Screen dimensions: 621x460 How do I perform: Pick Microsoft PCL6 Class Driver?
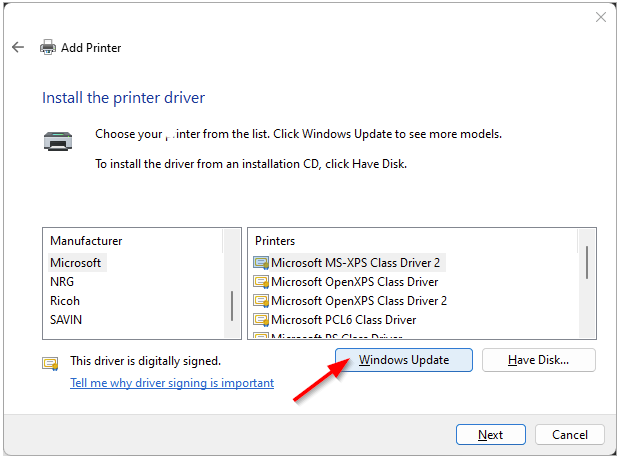click(x=343, y=320)
